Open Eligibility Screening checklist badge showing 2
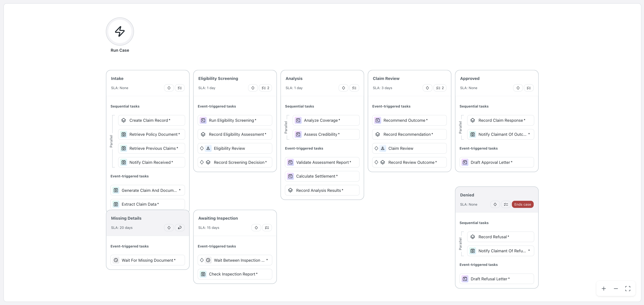Screen dimensions: 644x305 [x=265, y=88]
